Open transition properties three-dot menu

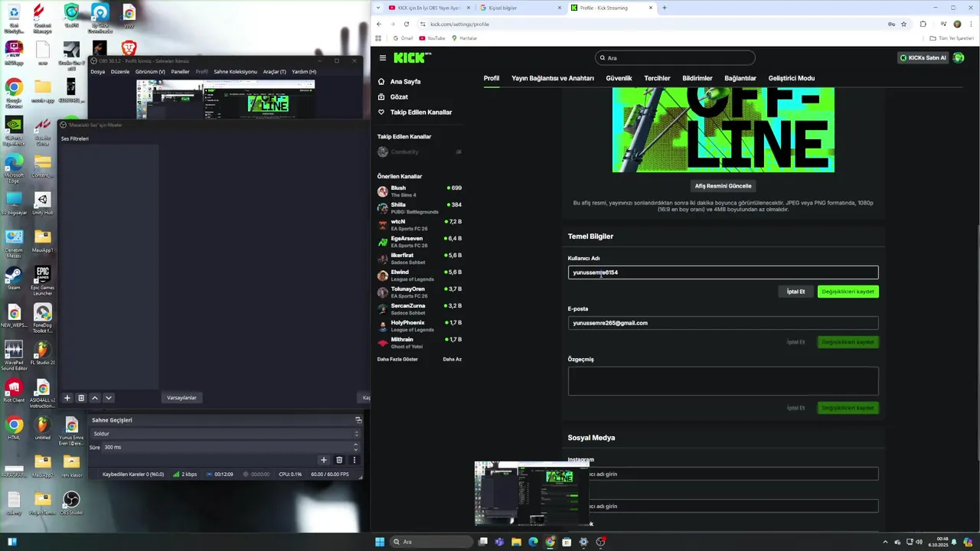pyautogui.click(x=354, y=460)
